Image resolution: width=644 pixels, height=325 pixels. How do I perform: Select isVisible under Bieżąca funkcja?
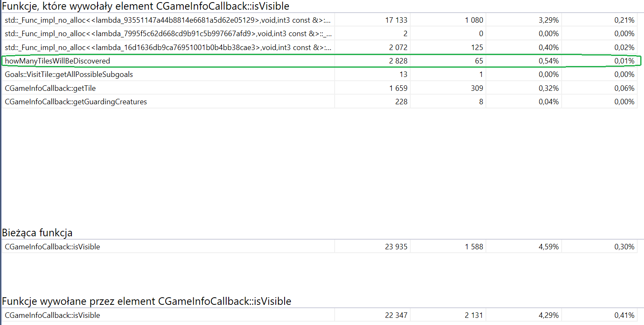coord(53,247)
